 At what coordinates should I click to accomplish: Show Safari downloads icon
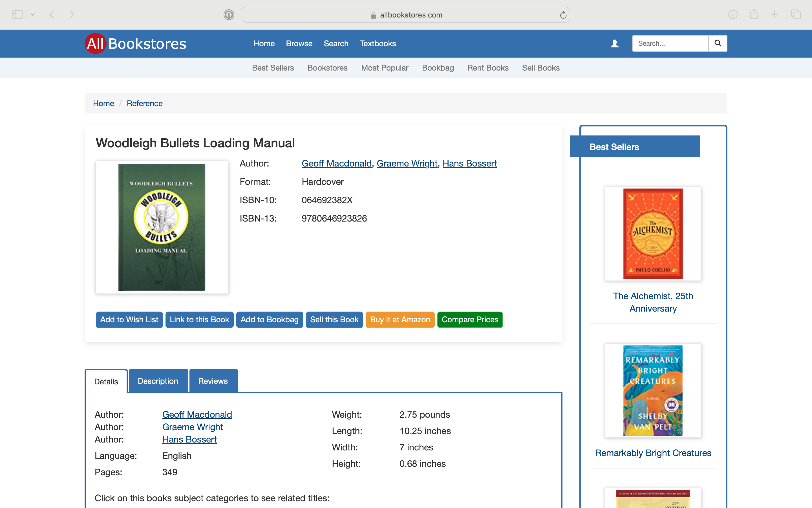733,14
